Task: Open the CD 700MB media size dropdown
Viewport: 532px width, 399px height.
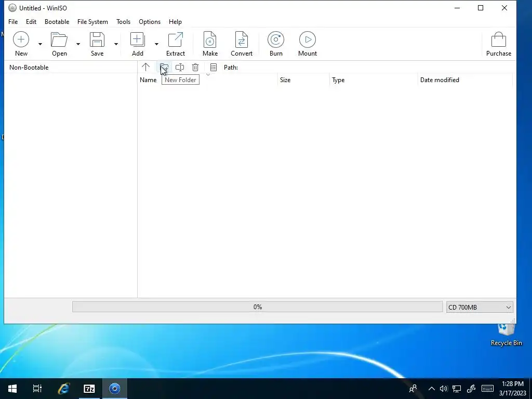Action: click(480, 307)
